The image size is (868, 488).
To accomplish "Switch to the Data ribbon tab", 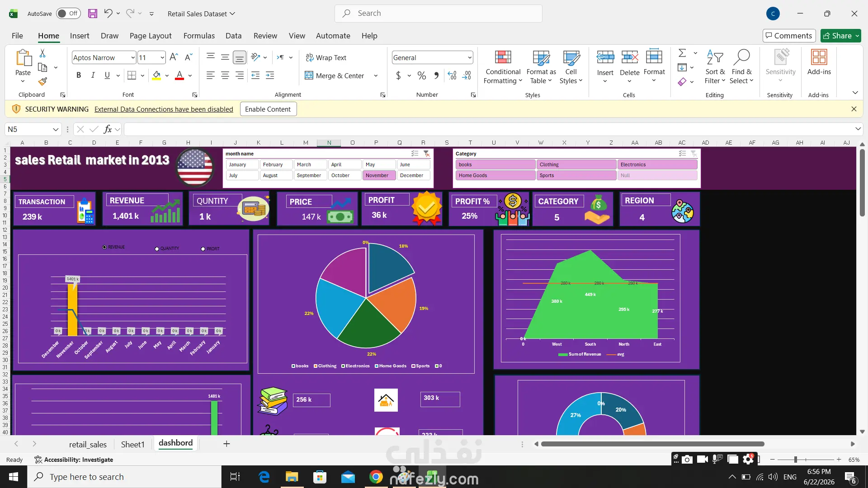I will click(233, 36).
